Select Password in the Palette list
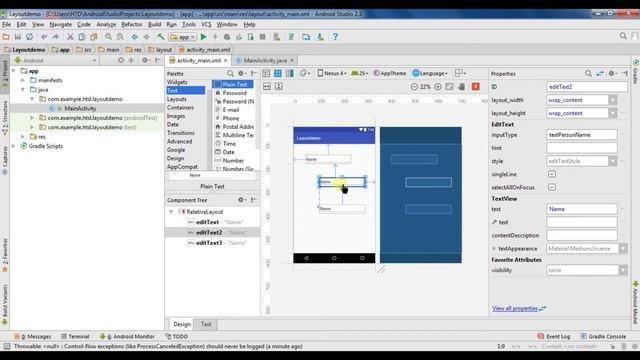This screenshot has height=360, width=640. (234, 93)
